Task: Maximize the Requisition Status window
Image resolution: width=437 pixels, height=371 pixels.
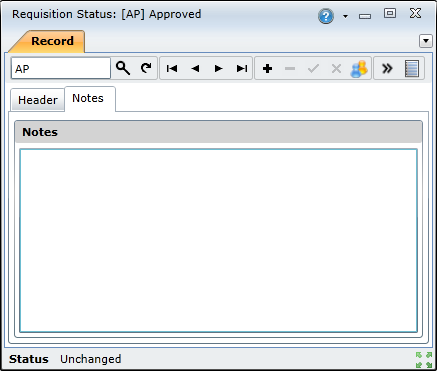Action: pos(390,13)
